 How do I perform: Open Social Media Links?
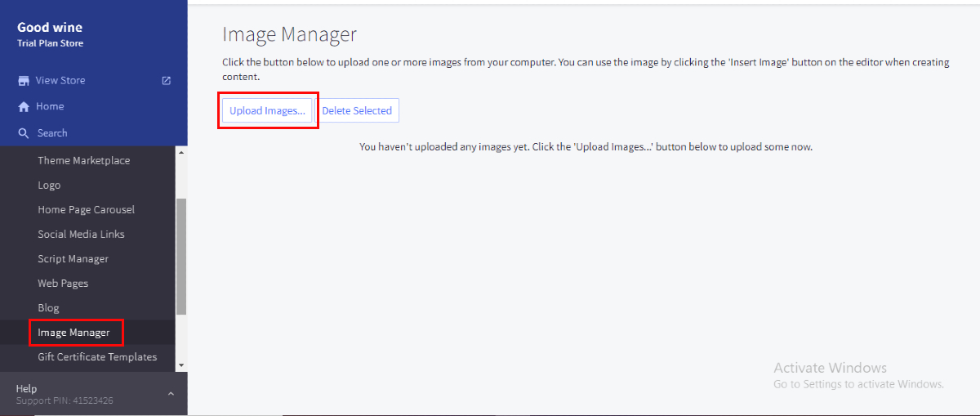(x=81, y=235)
